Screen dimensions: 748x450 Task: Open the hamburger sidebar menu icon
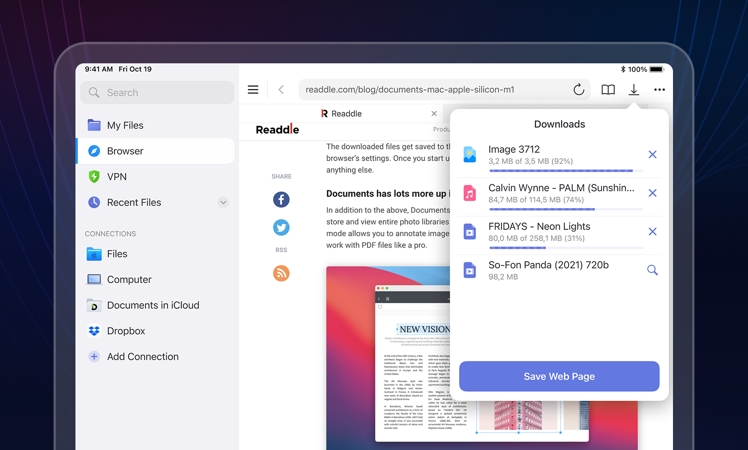point(253,90)
